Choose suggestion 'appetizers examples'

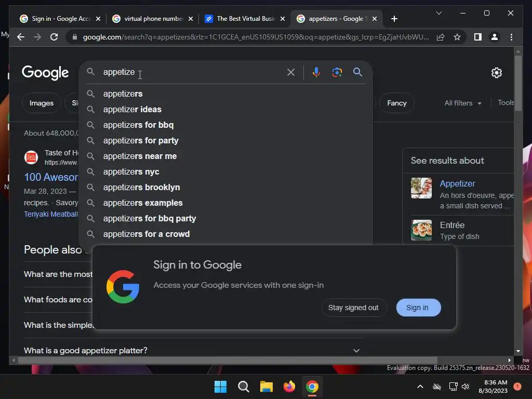[x=225, y=203]
